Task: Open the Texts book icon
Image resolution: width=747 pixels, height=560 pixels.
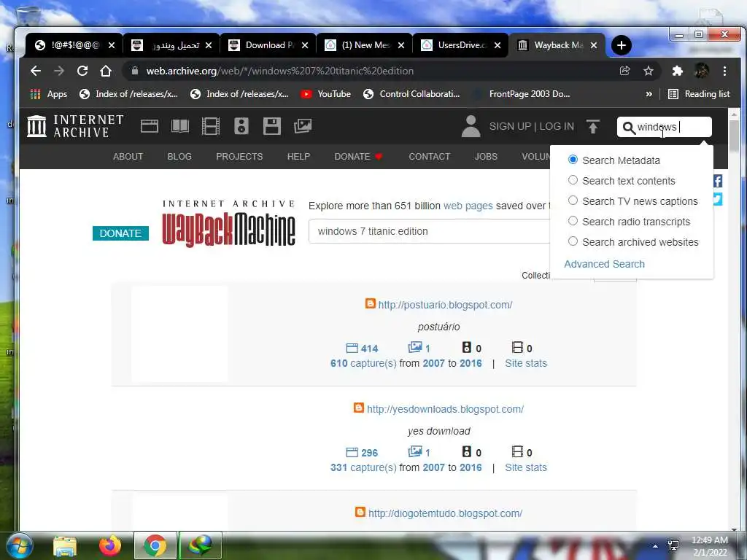Action: 180,126
